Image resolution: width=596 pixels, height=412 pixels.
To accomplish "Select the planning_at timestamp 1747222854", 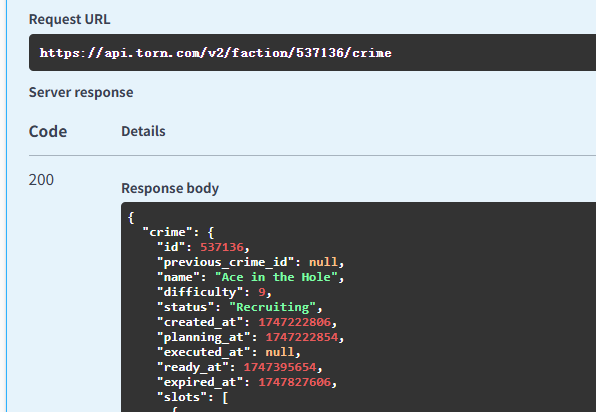I will pyautogui.click(x=302, y=337).
